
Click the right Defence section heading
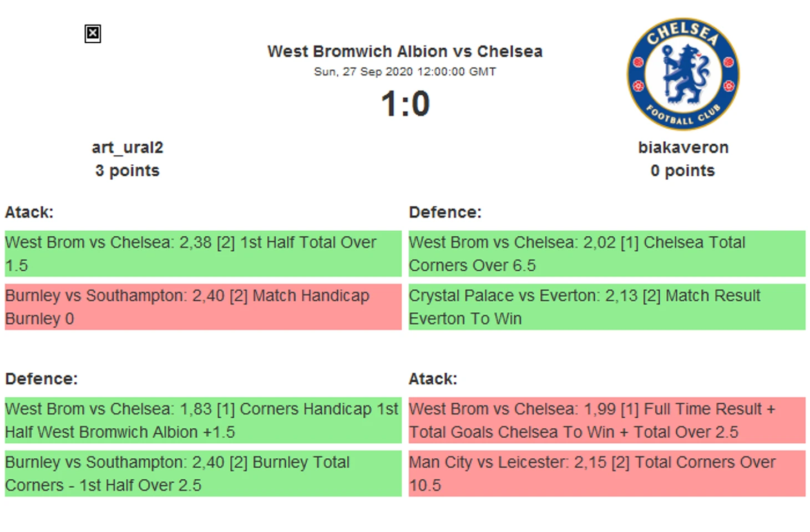pyautogui.click(x=445, y=212)
